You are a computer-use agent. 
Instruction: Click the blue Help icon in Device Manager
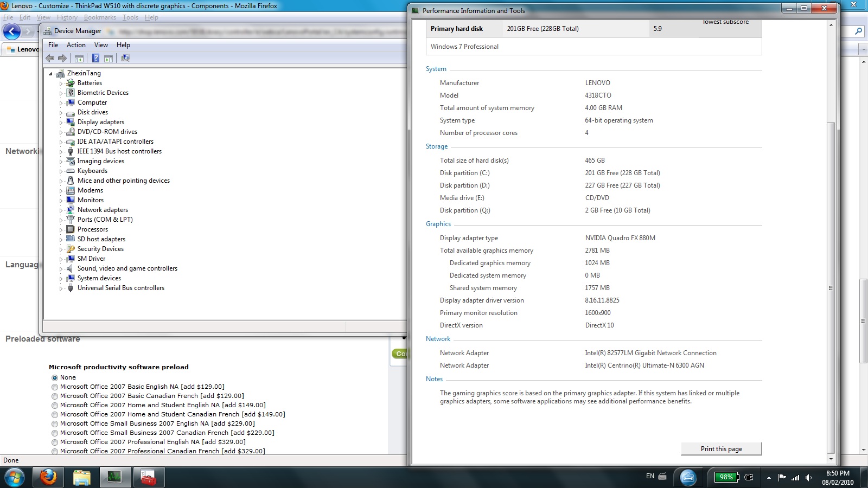(95, 58)
